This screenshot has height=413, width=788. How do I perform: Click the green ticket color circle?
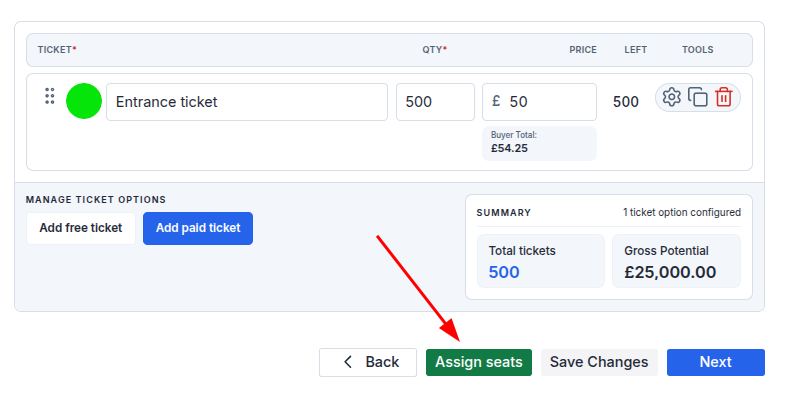84,101
